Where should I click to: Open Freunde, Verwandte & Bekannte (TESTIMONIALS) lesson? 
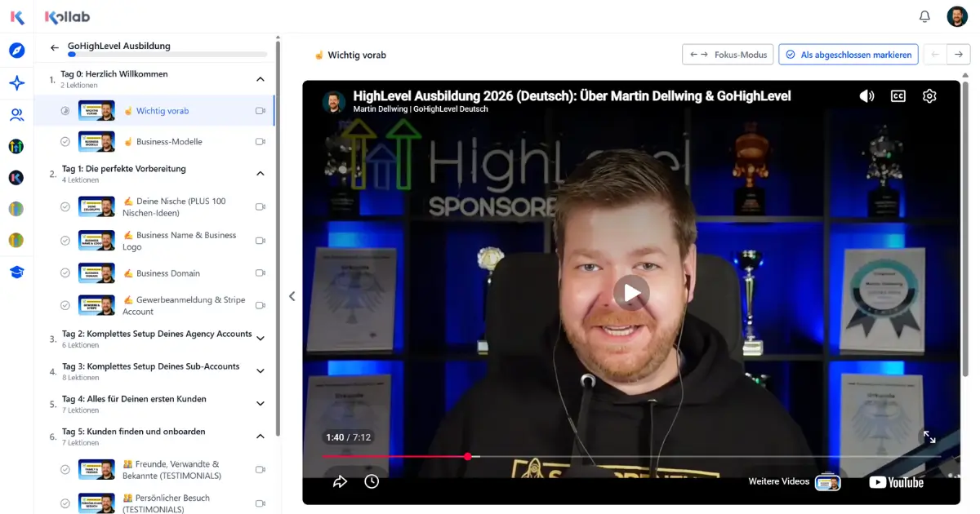point(154,470)
